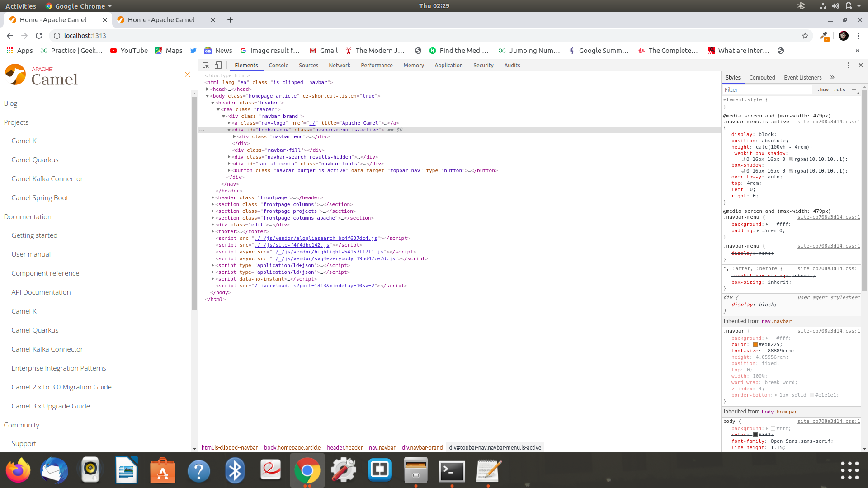
Task: Open the Bluetooth indicator in the top bar
Action: [801, 6]
